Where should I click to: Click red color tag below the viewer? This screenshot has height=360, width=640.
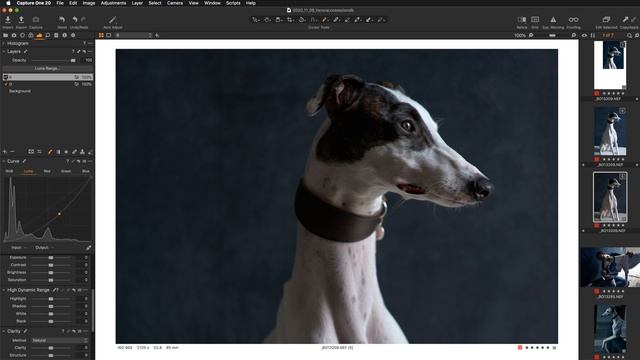click(520, 348)
